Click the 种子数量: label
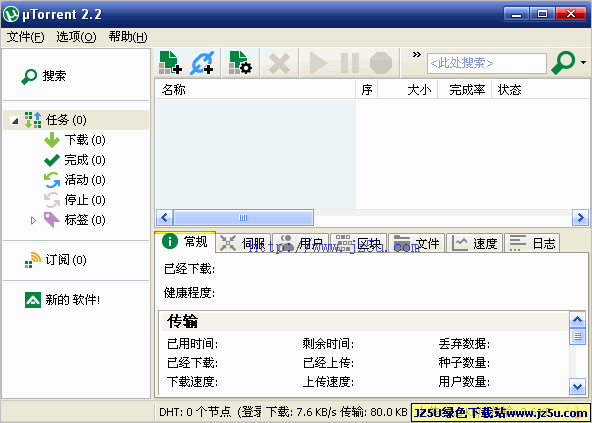 tap(464, 363)
